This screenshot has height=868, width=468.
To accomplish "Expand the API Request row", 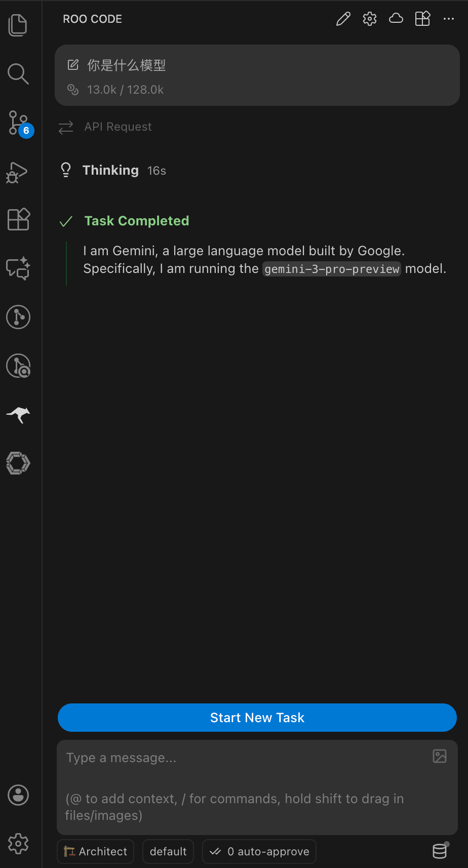I will click(x=118, y=127).
